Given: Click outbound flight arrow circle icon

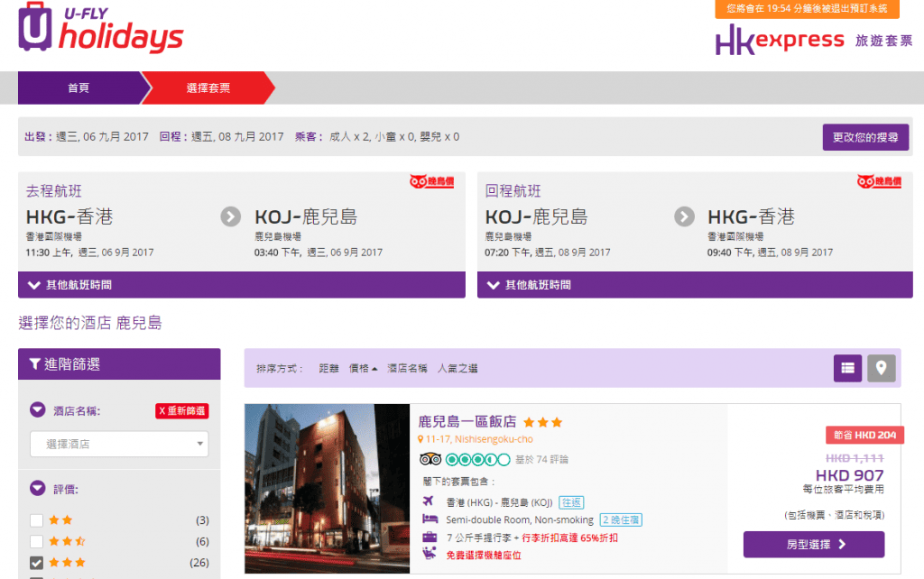Looking at the screenshot, I should click(231, 216).
